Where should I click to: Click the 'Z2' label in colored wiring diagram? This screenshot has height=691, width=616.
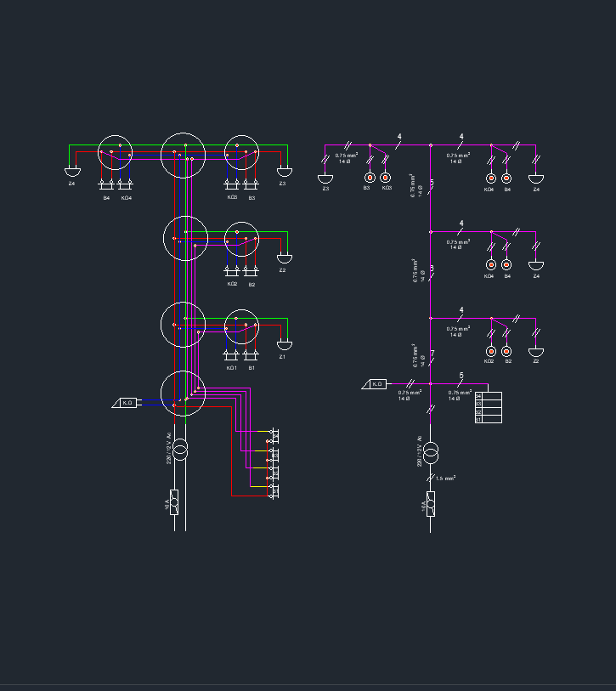click(x=282, y=270)
